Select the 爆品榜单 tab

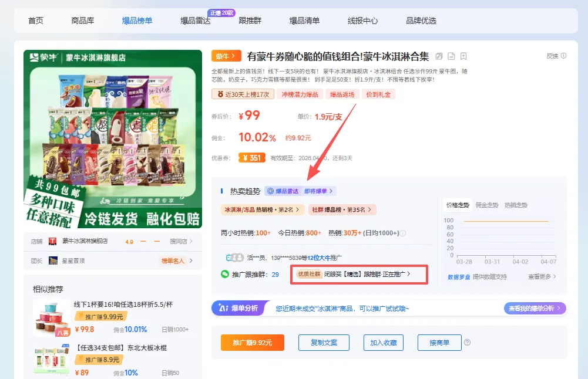(x=137, y=21)
